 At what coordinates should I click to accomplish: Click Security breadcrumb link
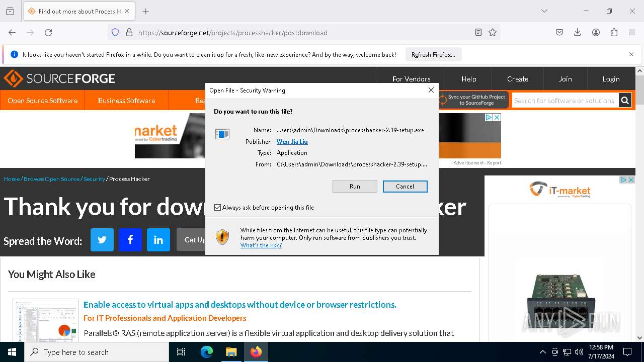94,179
